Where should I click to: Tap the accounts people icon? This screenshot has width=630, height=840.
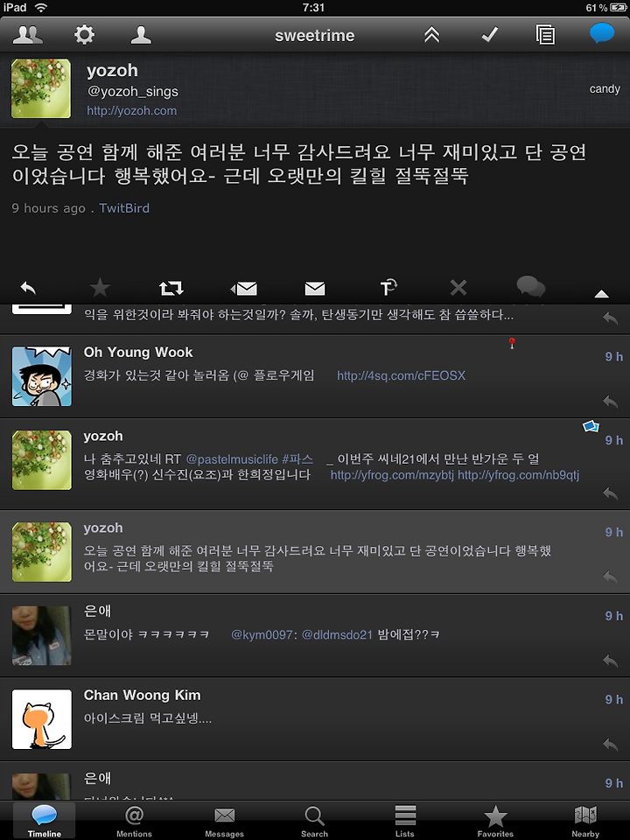click(28, 35)
